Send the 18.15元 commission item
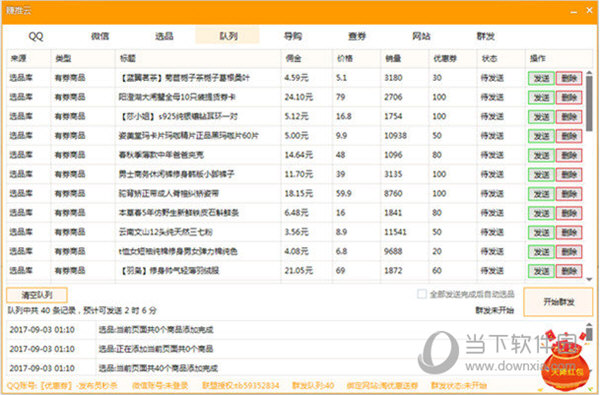This screenshot has height=395, width=600. pyautogui.click(x=541, y=194)
